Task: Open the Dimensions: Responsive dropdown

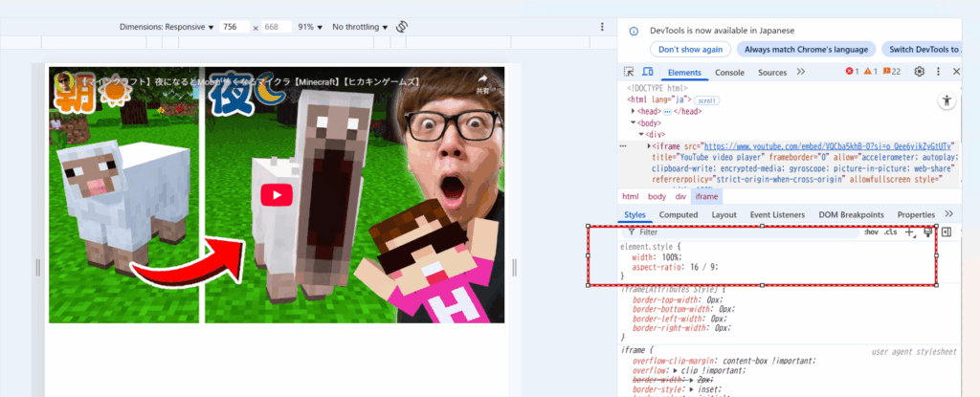Action: (x=167, y=27)
